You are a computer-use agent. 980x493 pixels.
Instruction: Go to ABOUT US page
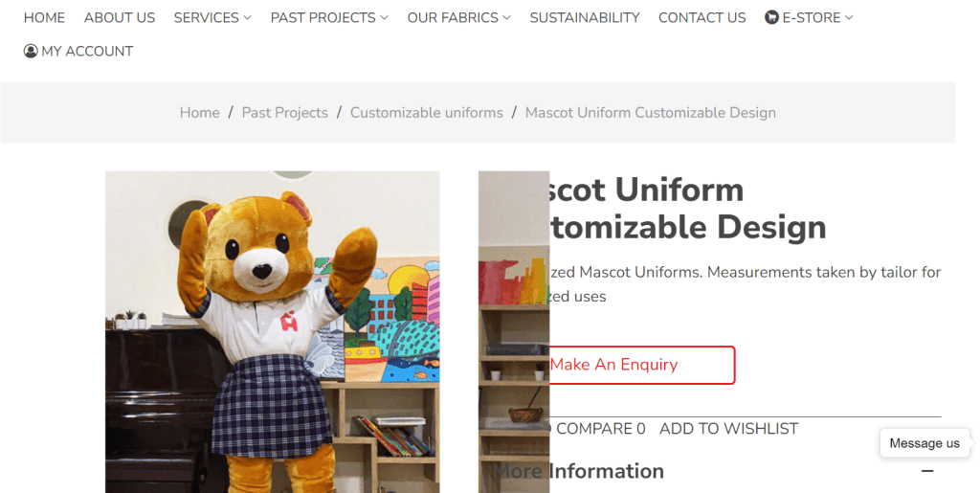pos(120,17)
